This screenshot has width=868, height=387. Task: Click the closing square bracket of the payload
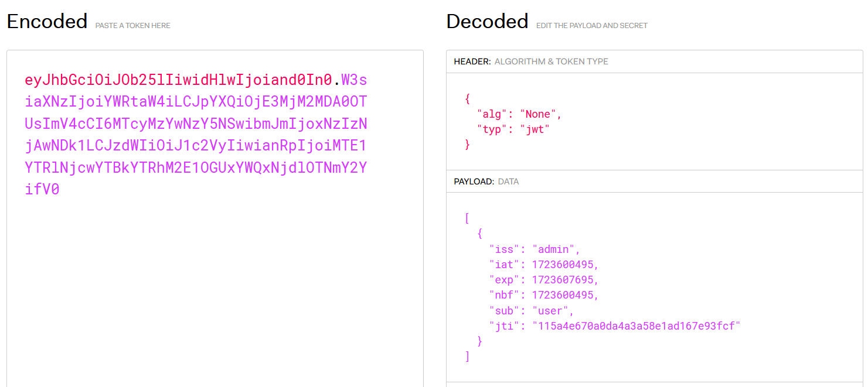tap(467, 356)
